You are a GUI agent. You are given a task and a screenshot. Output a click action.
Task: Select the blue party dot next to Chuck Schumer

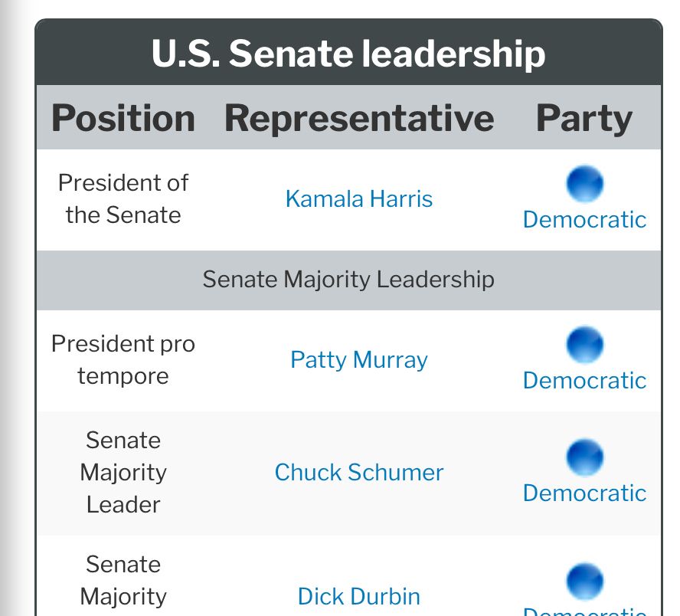point(584,457)
